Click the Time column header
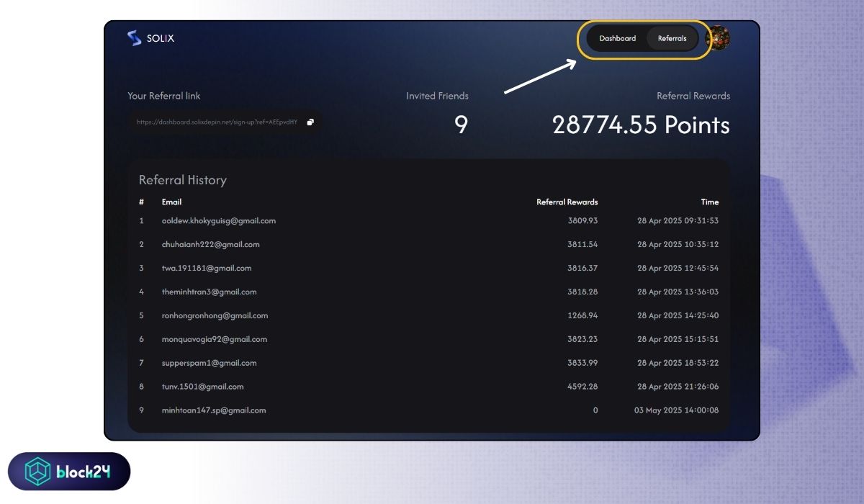The height and width of the screenshot is (504, 864). click(x=710, y=202)
